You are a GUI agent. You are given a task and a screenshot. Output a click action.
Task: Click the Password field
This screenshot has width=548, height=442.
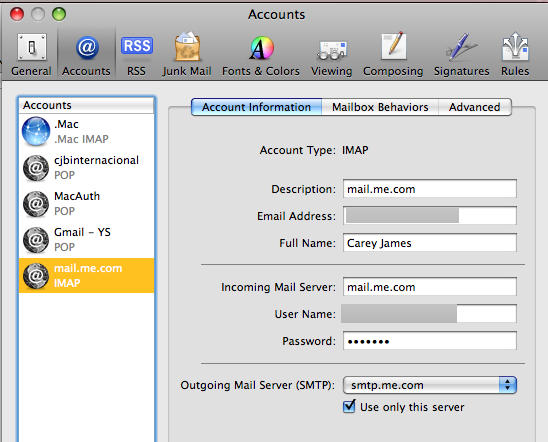pyautogui.click(x=430, y=341)
